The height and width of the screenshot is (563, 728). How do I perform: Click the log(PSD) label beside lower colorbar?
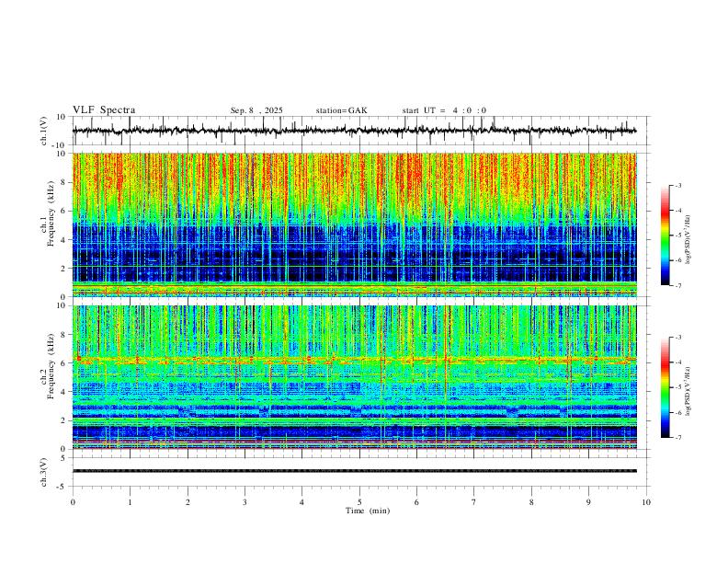point(688,391)
